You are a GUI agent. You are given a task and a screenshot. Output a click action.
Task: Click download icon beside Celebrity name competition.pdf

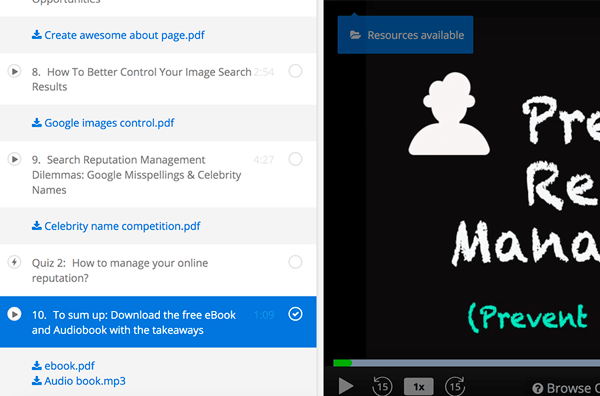37,226
